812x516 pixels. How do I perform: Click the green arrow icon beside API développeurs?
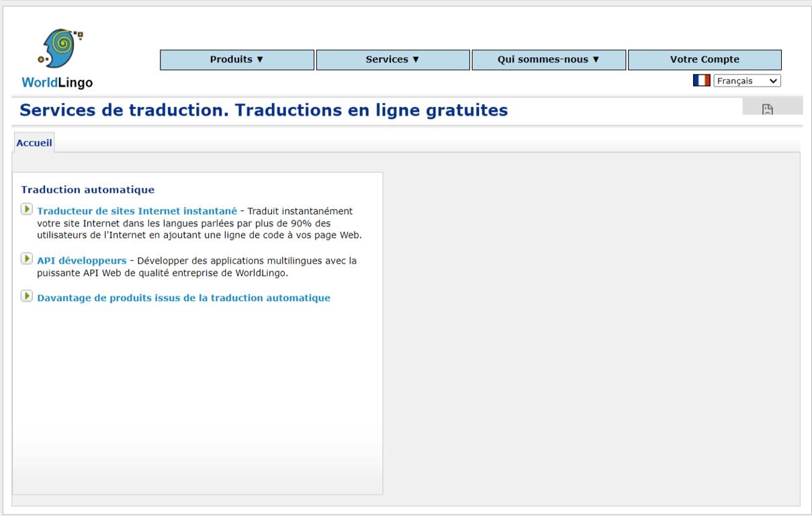27,260
